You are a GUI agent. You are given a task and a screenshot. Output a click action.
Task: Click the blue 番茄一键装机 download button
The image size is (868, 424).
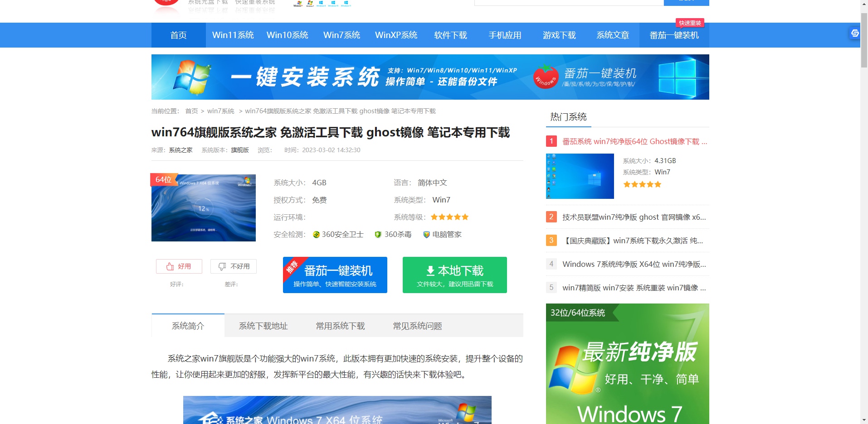[x=335, y=275]
